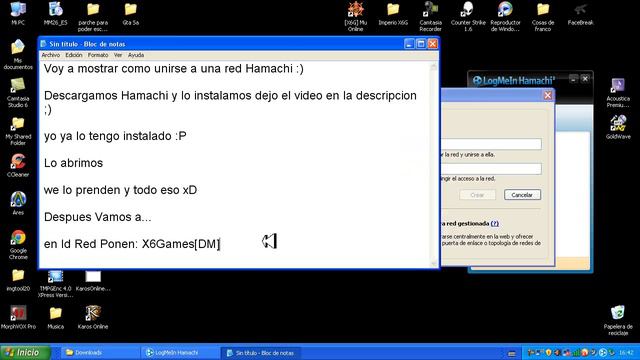Select the Reproductor de Windows shortcut

click(x=505, y=17)
